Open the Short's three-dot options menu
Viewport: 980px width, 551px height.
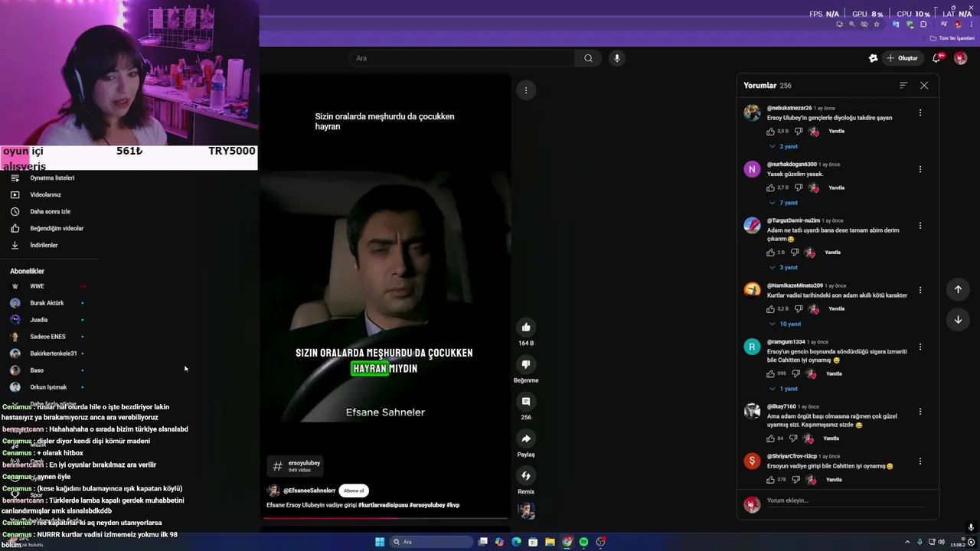click(x=526, y=90)
